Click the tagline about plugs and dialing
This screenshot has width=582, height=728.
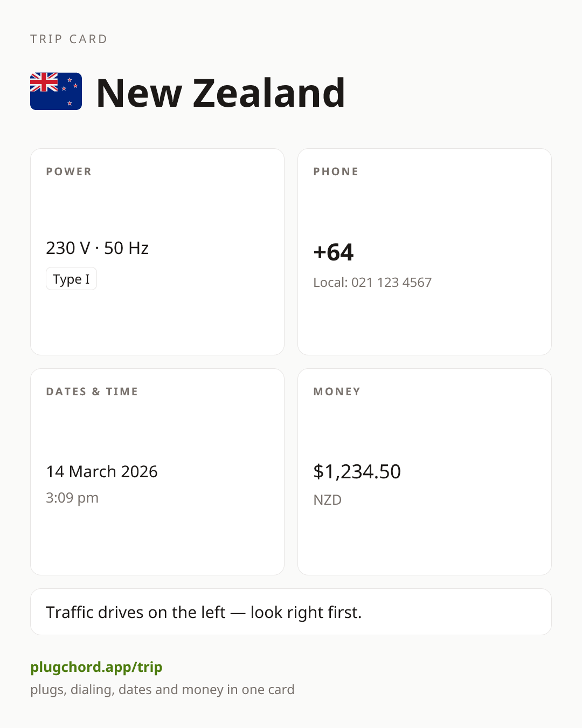[162, 690]
